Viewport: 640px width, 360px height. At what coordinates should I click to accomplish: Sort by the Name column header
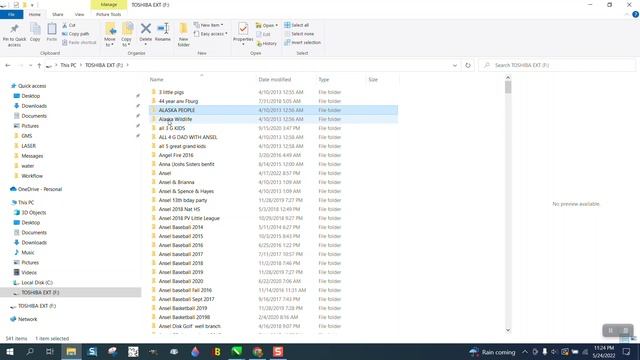coord(156,80)
